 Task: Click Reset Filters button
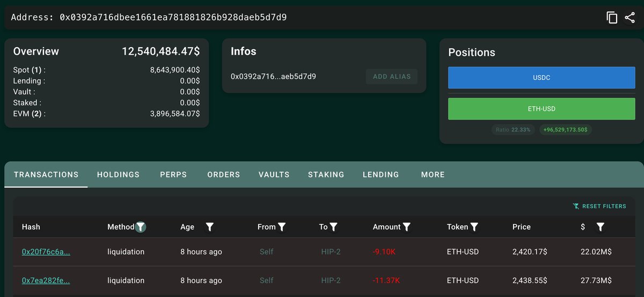point(599,206)
